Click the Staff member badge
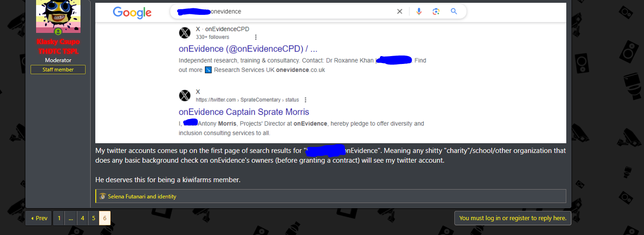 coord(58,70)
